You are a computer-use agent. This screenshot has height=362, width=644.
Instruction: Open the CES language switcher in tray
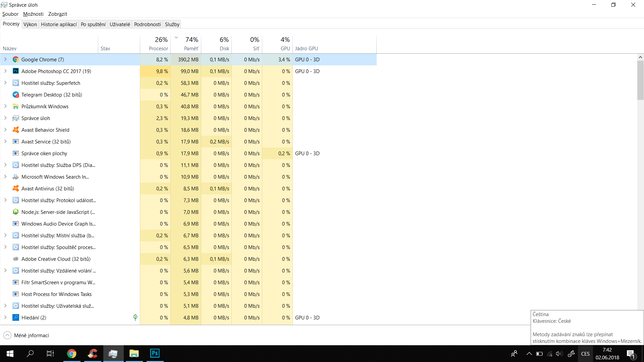click(585, 354)
